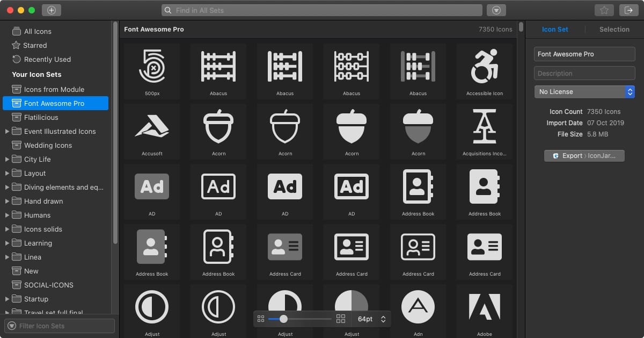
Task: Open the search filter options button
Action: coord(496,10)
